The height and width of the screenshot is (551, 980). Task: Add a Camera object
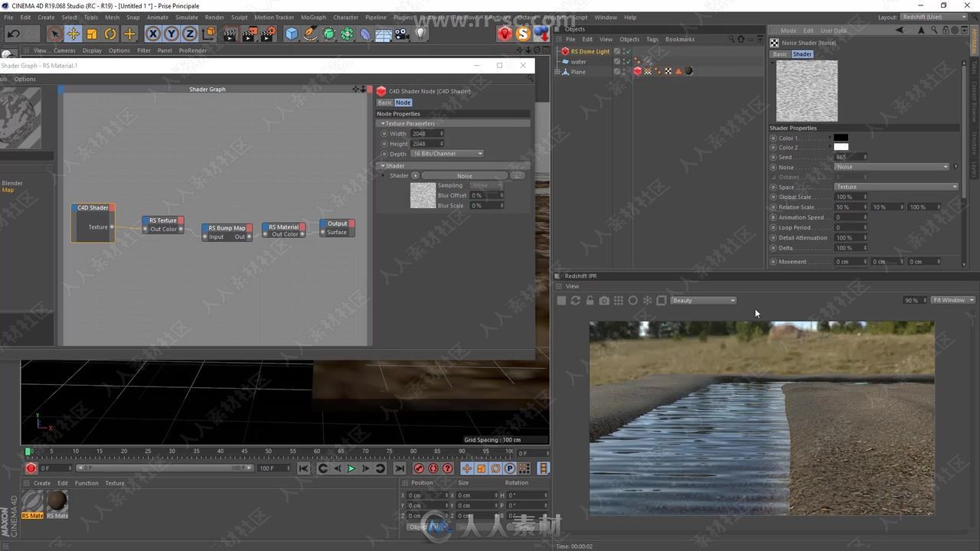[x=402, y=34]
